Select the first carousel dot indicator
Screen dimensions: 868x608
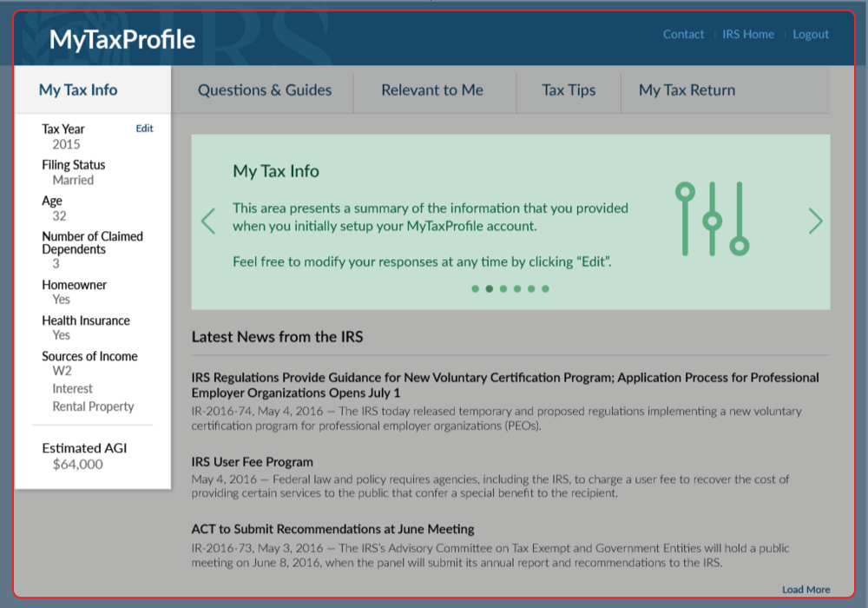[476, 289]
